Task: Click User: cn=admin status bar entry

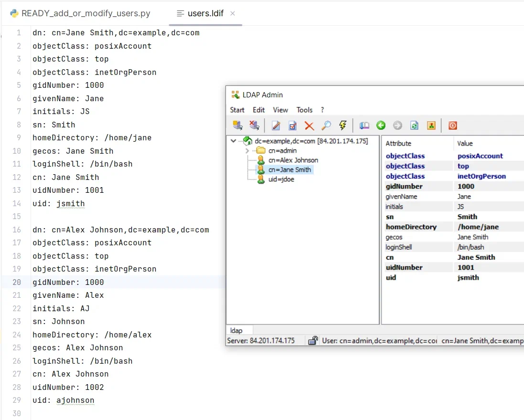Action: coord(379,341)
